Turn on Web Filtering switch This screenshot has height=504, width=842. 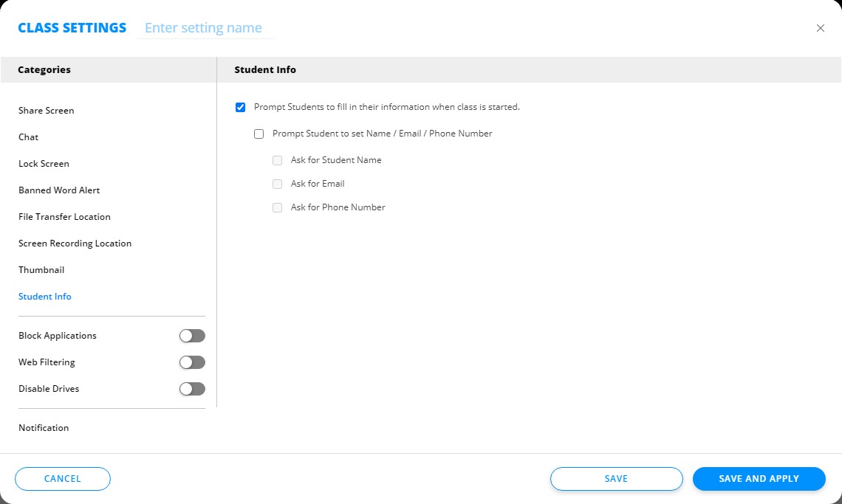192,362
